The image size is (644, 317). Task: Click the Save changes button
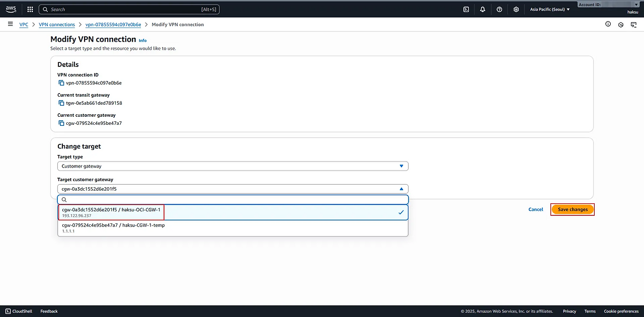coord(573,209)
